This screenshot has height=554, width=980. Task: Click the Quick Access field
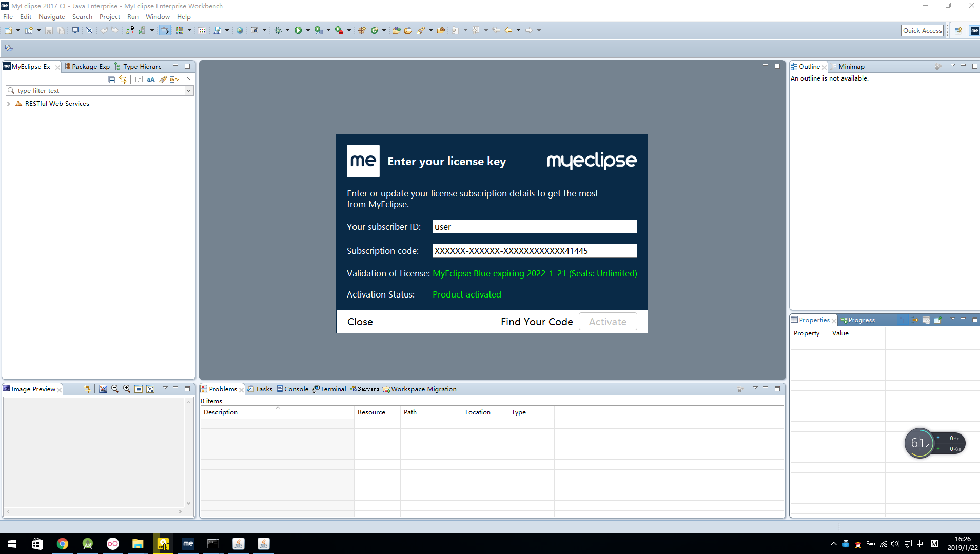pos(923,31)
